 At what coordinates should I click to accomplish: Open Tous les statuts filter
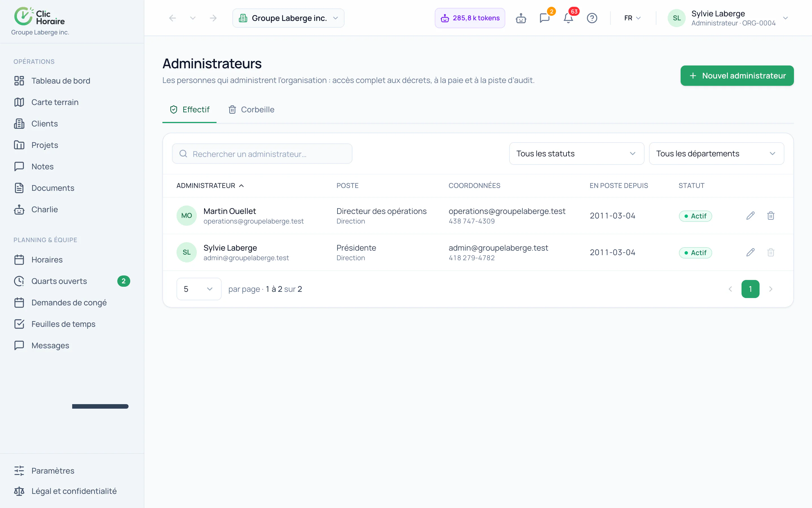coord(577,154)
